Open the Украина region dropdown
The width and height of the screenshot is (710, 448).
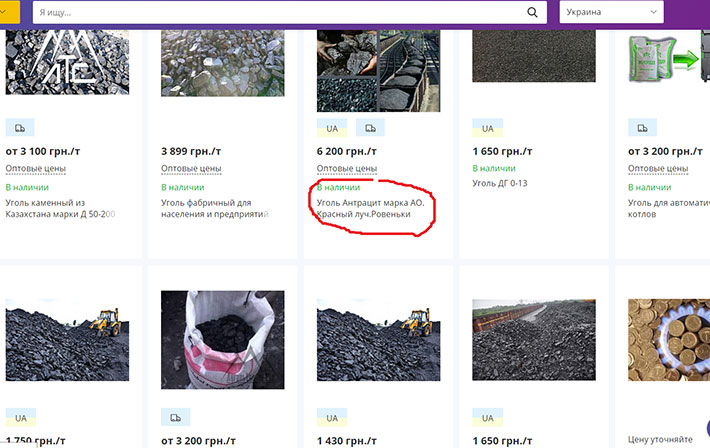611,12
